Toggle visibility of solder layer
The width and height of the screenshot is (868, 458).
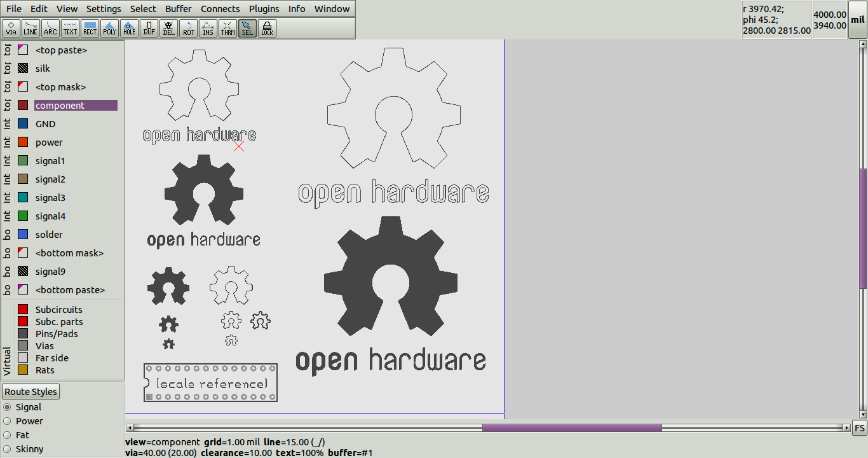pos(23,234)
